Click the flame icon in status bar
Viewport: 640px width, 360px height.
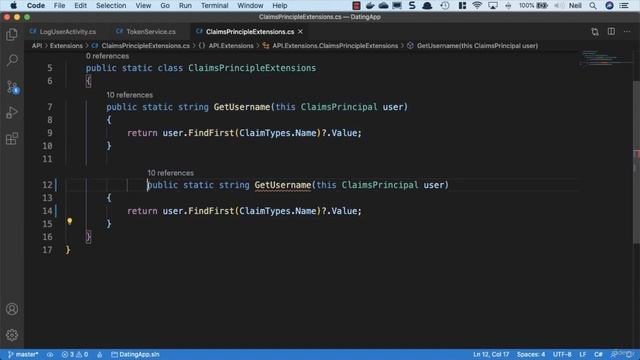coord(100,354)
